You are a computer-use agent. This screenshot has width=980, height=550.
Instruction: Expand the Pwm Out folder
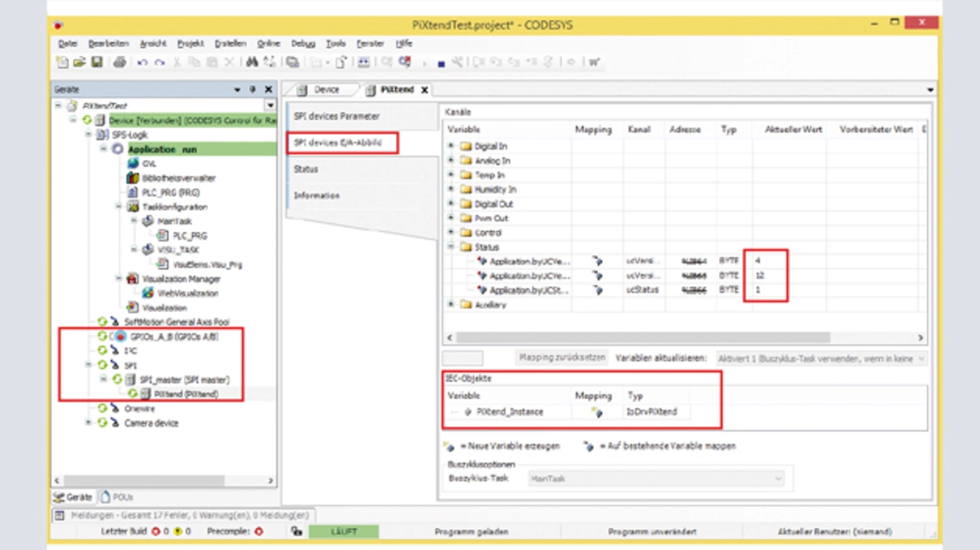coord(451,219)
